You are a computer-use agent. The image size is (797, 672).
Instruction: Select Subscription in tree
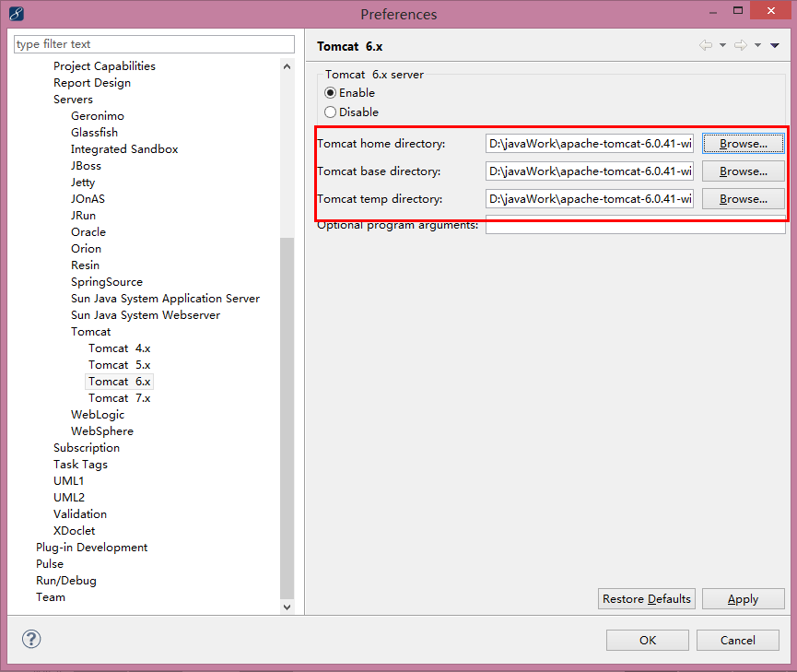pyautogui.click(x=87, y=448)
